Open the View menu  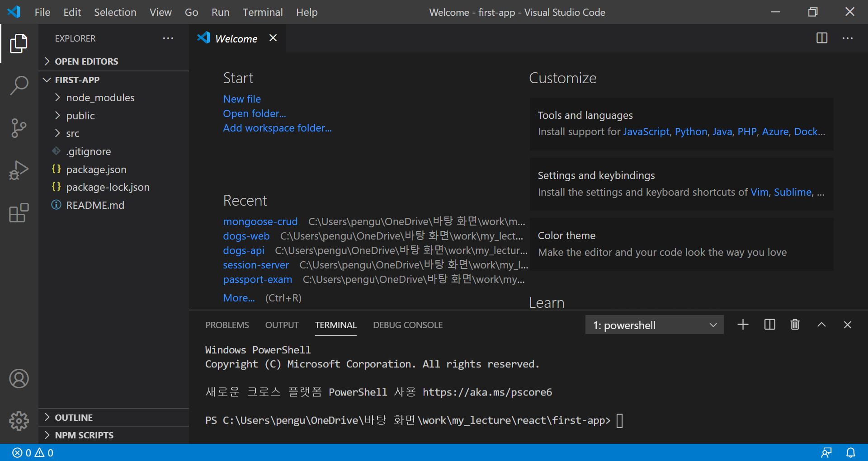click(160, 12)
